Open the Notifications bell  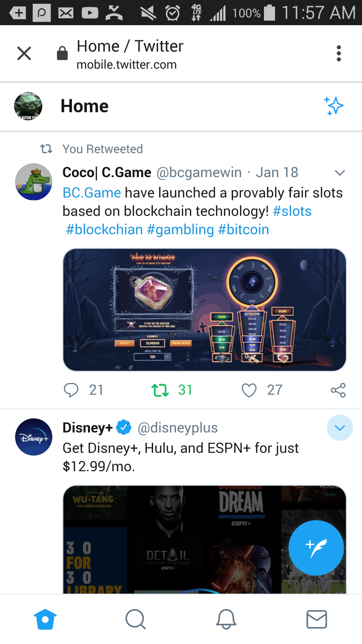(x=226, y=620)
